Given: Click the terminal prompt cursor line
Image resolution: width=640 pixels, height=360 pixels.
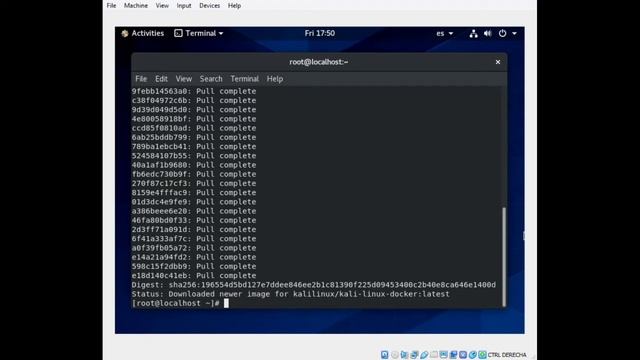Looking at the screenshot, I should point(180,303).
